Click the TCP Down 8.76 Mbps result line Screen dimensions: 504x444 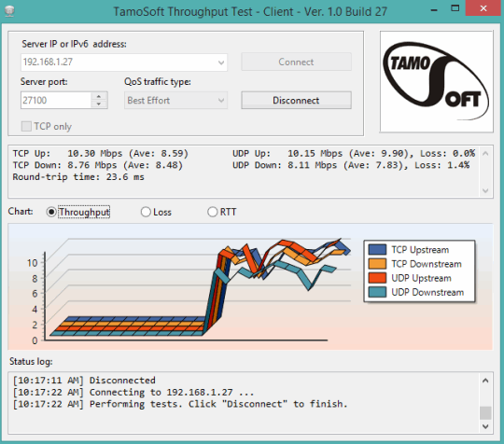coord(98,165)
